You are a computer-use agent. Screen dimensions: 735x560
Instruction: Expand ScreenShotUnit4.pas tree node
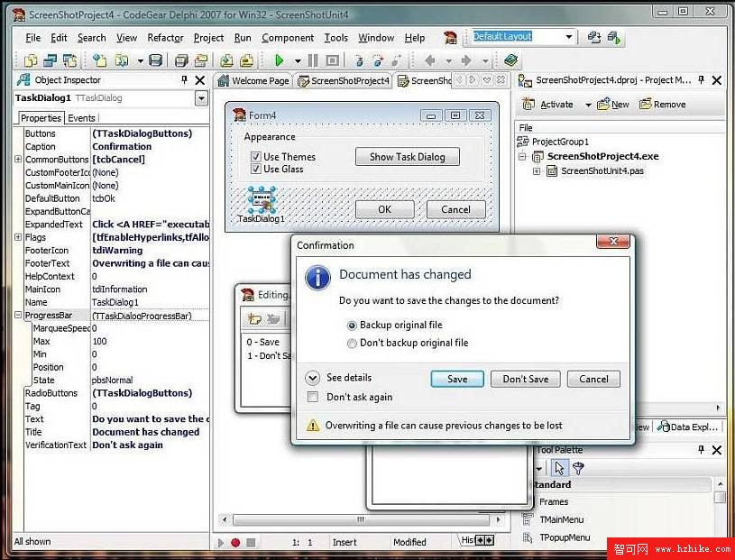(x=537, y=171)
